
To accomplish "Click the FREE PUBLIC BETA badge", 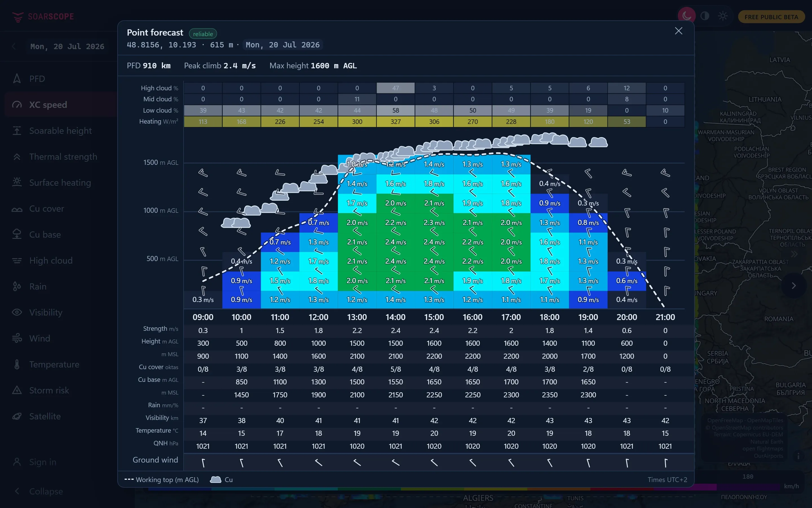I will tap(771, 17).
